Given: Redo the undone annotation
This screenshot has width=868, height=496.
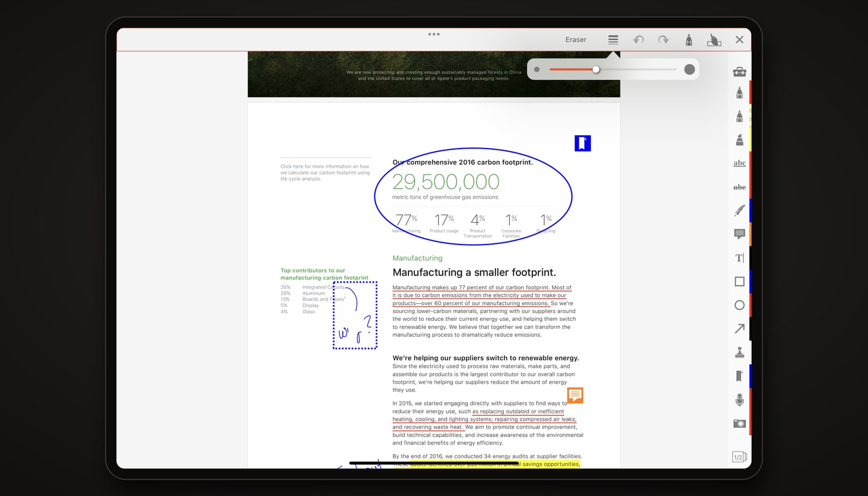Looking at the screenshot, I should pos(664,40).
